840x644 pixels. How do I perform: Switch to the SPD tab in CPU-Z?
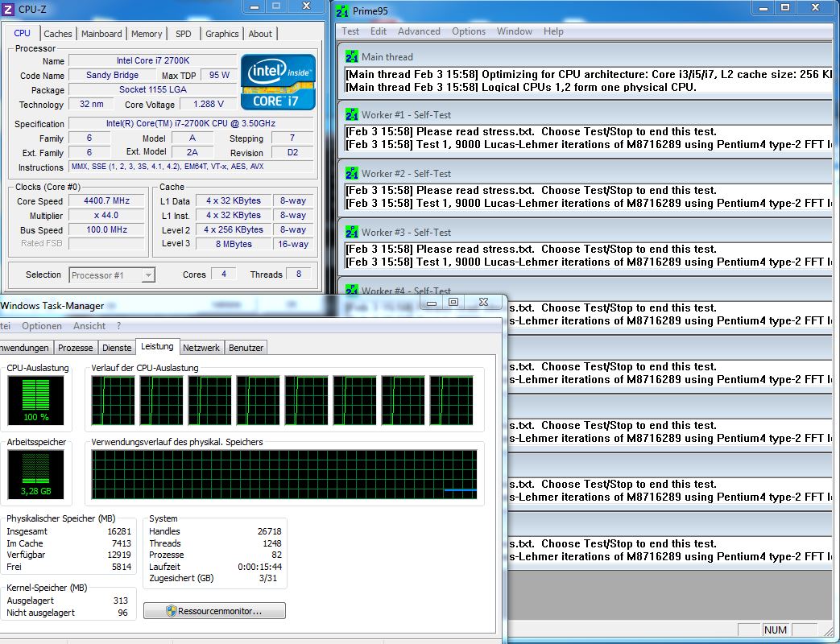point(183,34)
